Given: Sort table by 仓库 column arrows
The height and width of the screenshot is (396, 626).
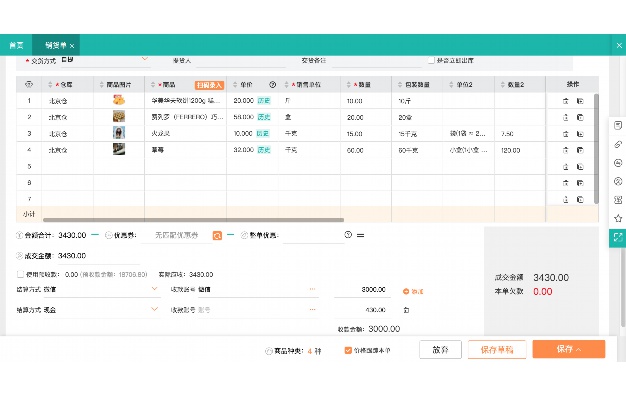Looking at the screenshot, I should tap(50, 85).
